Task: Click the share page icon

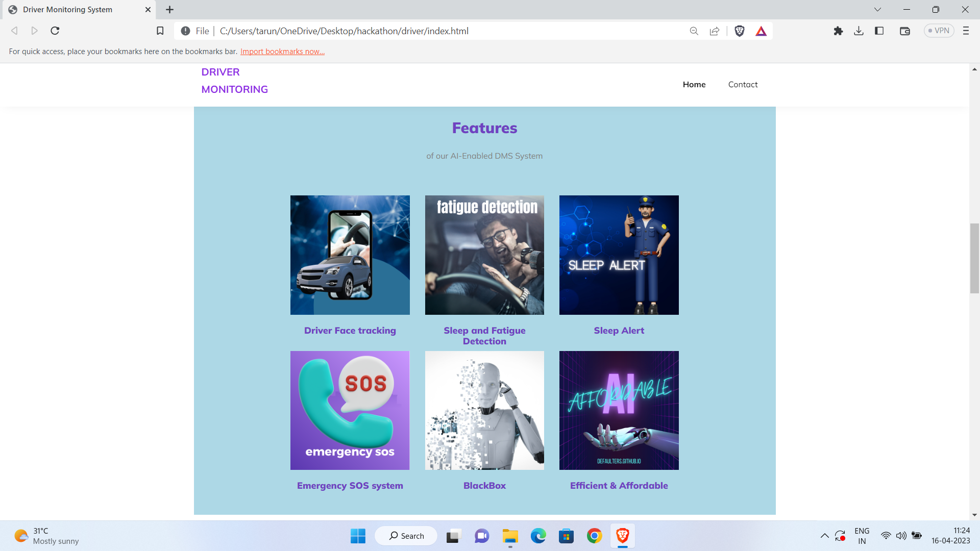Action: (x=715, y=31)
